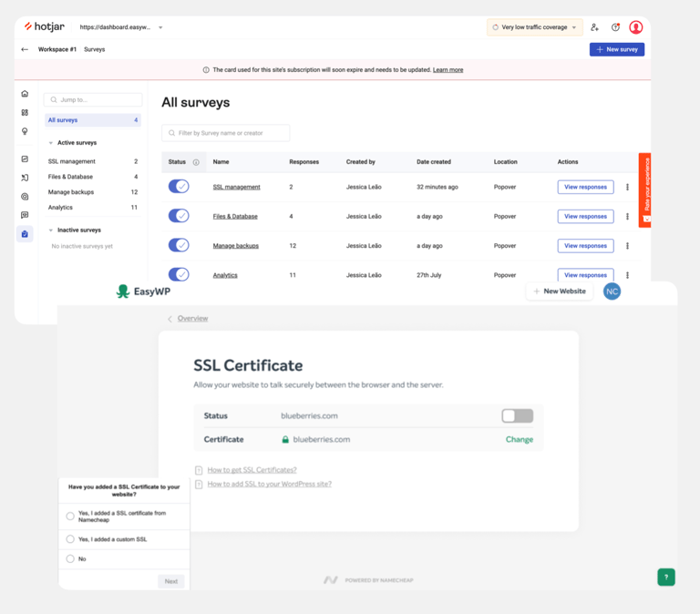Disable the Manage backups survey toggle
700x614 pixels.
[x=179, y=245]
